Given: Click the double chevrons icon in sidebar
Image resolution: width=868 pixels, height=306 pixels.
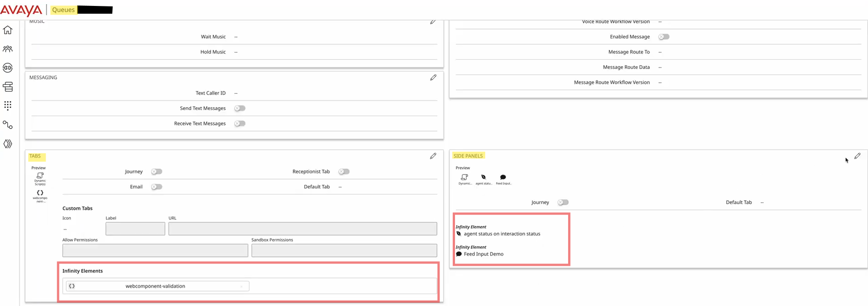Looking at the screenshot, I should tap(8, 144).
